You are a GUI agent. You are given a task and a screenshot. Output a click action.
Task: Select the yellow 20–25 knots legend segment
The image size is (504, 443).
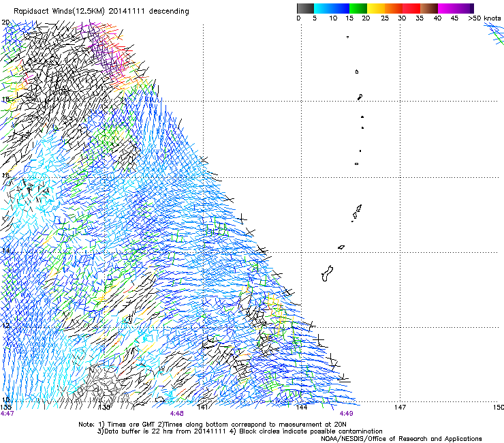click(x=376, y=8)
